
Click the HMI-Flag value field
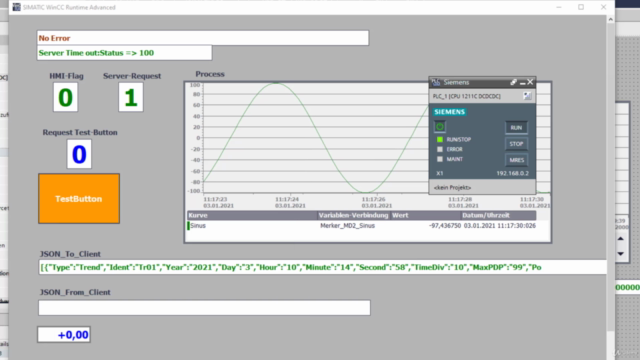[x=65, y=97]
